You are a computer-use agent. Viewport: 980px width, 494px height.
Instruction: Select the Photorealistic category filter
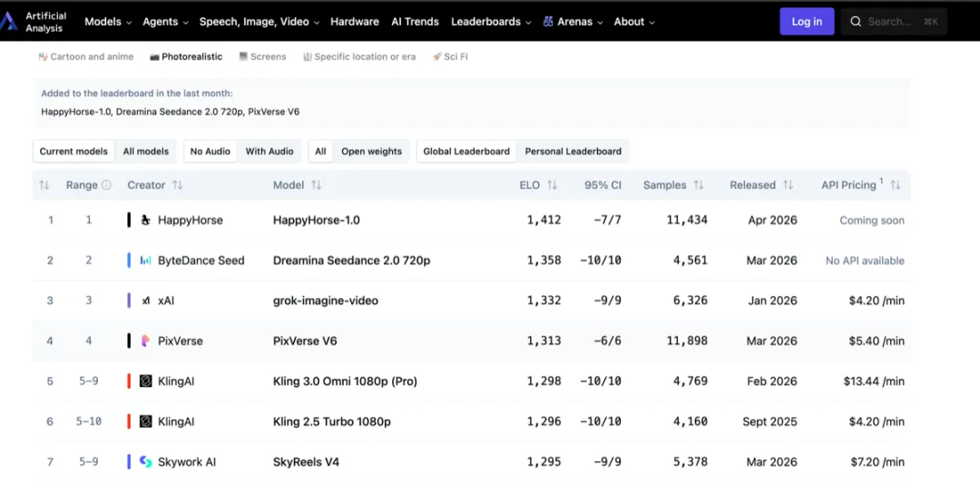pyautogui.click(x=186, y=56)
